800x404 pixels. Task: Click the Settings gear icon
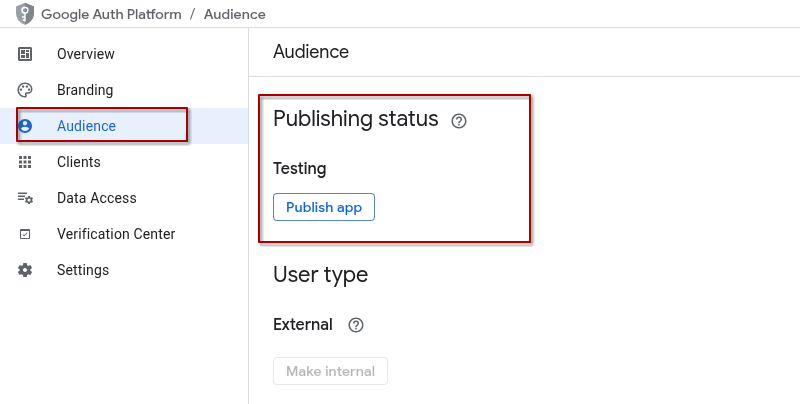tap(25, 270)
